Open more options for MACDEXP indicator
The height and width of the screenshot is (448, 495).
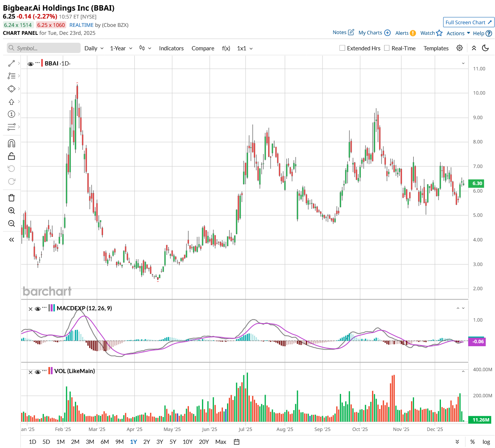tap(45, 308)
